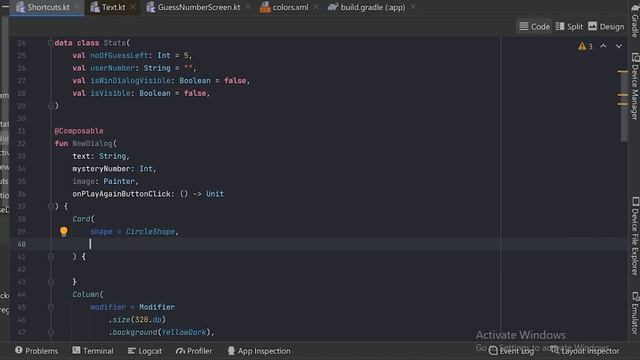This screenshot has height=360, width=640.
Task: Click the editor vertical scrollbar thumb
Action: pos(624,106)
